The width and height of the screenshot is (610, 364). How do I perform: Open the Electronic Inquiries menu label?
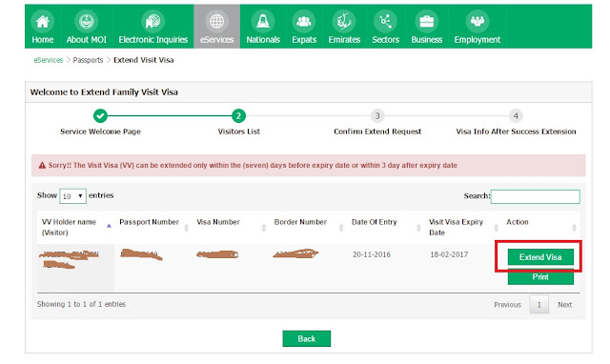152,40
